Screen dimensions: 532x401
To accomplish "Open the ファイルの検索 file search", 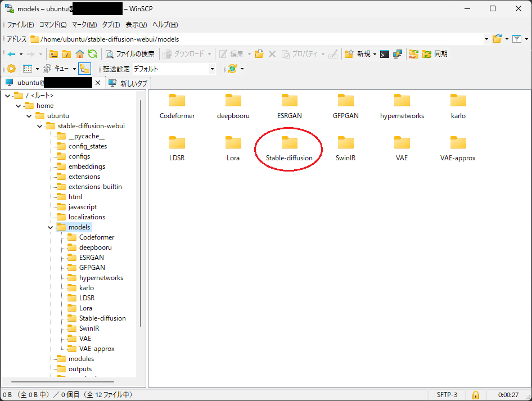I will tap(130, 54).
